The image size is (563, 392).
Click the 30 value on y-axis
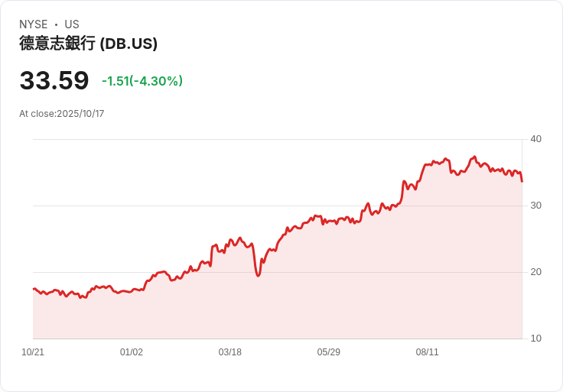pos(535,206)
